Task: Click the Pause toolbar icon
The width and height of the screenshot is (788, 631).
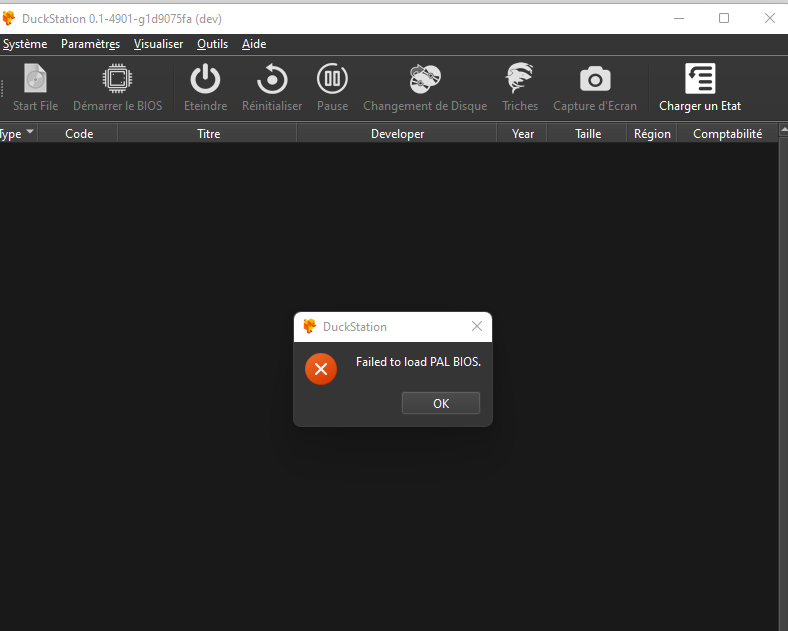Action: pos(332,78)
